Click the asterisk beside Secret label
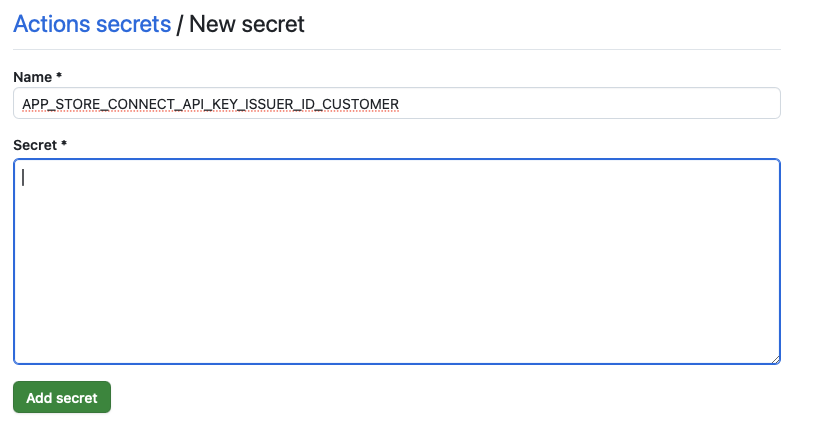The width and height of the screenshot is (817, 436). click(x=64, y=145)
